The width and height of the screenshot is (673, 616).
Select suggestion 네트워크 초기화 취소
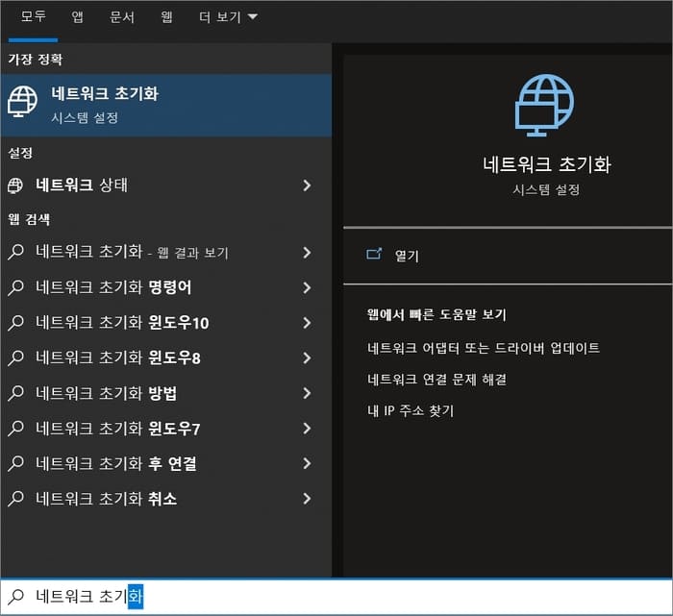166,499
